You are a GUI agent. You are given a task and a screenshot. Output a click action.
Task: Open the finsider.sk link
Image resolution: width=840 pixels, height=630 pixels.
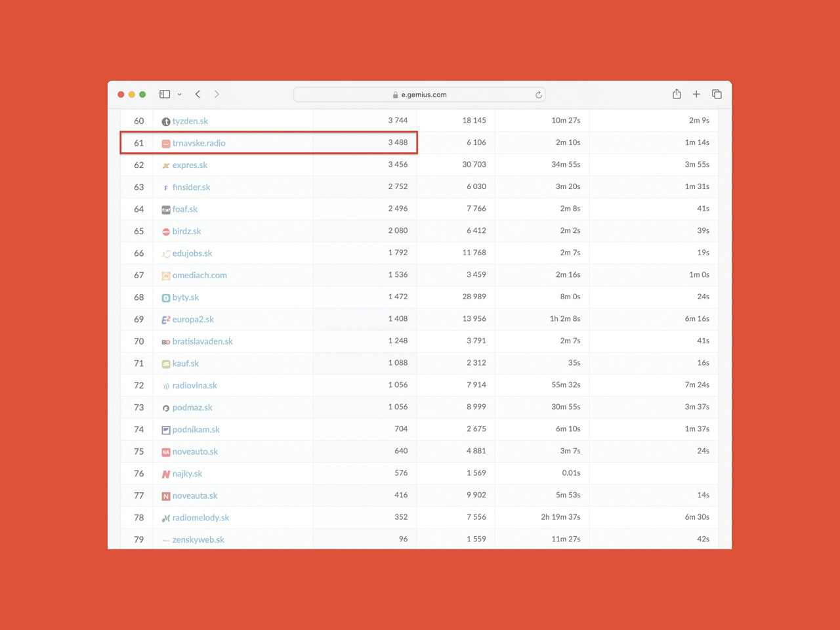pyautogui.click(x=192, y=187)
